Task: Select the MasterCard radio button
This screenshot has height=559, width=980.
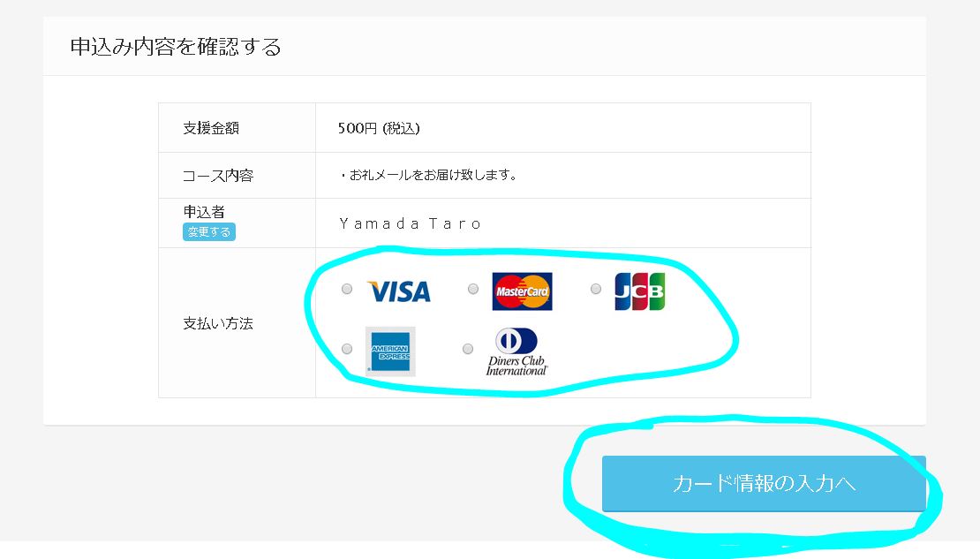Action: tap(473, 289)
